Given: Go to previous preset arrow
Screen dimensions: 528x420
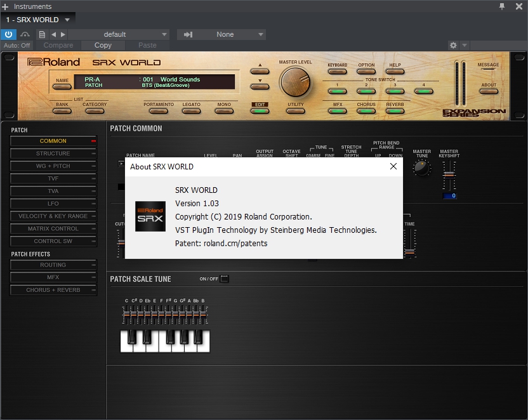Looking at the screenshot, I should (53, 34).
